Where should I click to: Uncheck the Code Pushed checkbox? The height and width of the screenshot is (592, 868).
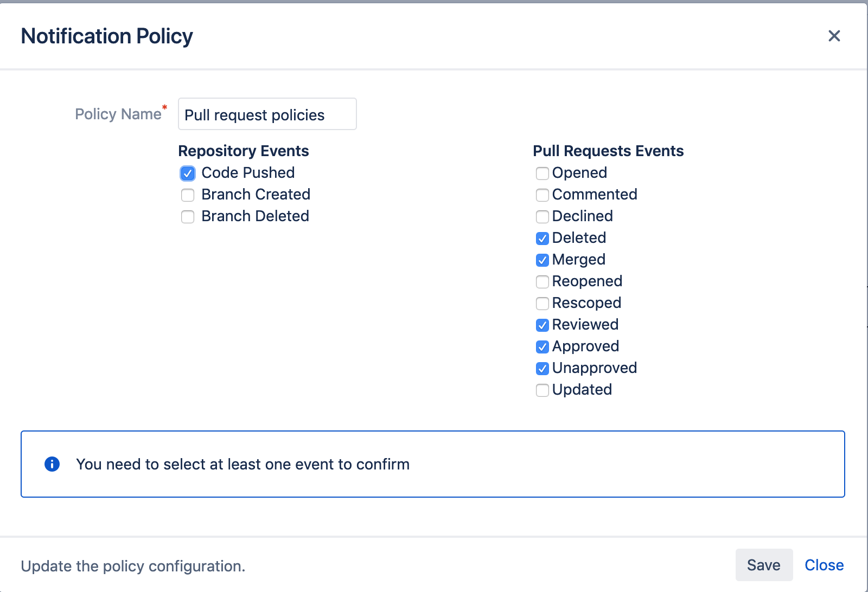[188, 173]
